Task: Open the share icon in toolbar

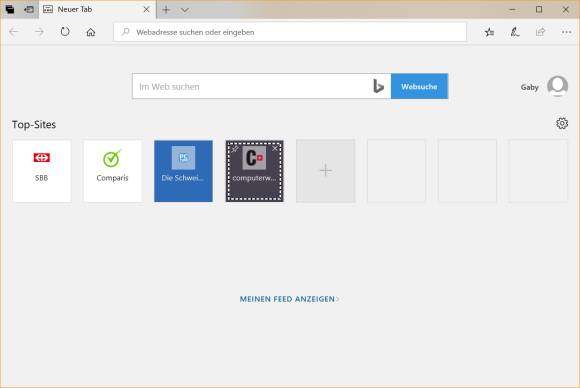Action: 540,32
